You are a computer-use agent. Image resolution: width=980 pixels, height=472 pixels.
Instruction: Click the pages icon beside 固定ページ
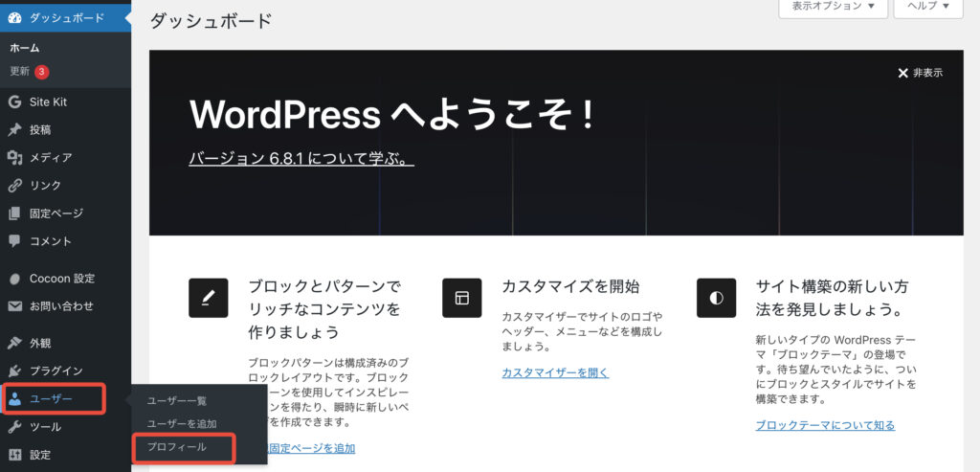pos(14,214)
